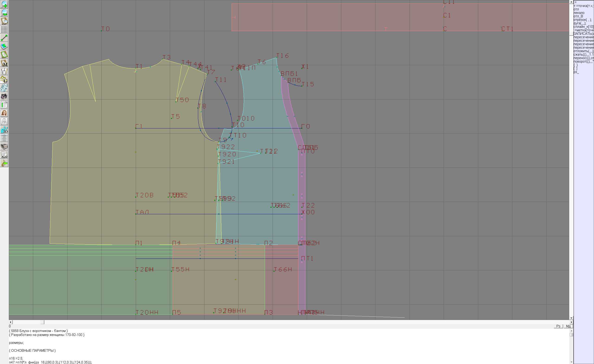Click the green arrow exit door icon
Viewport: 594px width, 364px height.
click(4, 163)
